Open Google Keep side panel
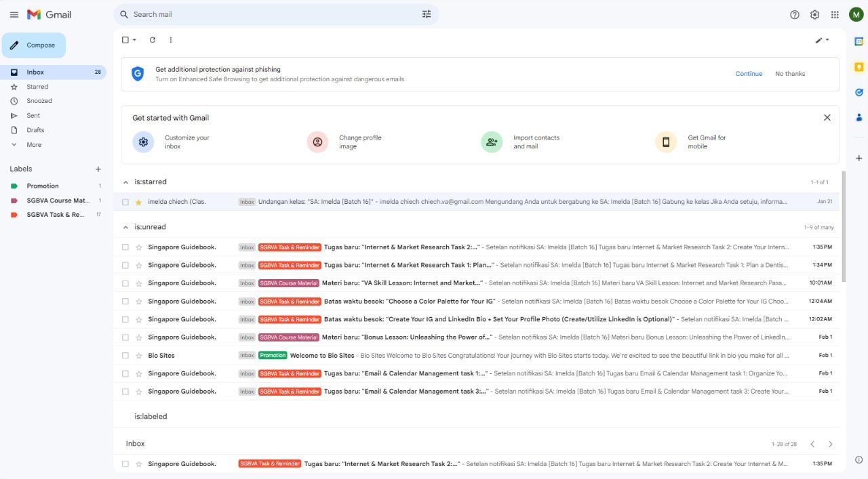The image size is (868, 479). coord(859,67)
